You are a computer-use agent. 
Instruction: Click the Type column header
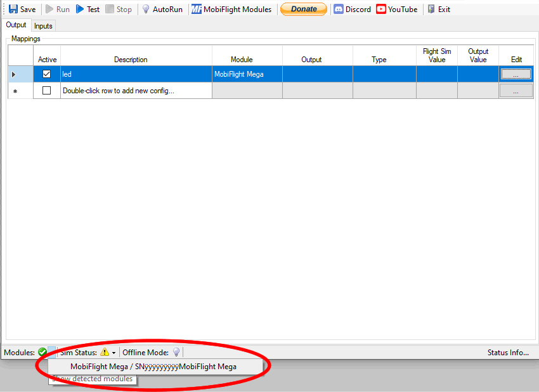point(384,55)
